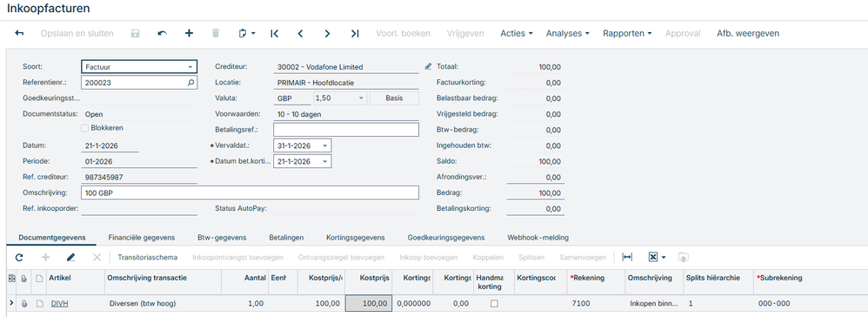Image resolution: width=868 pixels, height=317 pixels.
Task: Click the notes column header icon
Action: [39, 278]
